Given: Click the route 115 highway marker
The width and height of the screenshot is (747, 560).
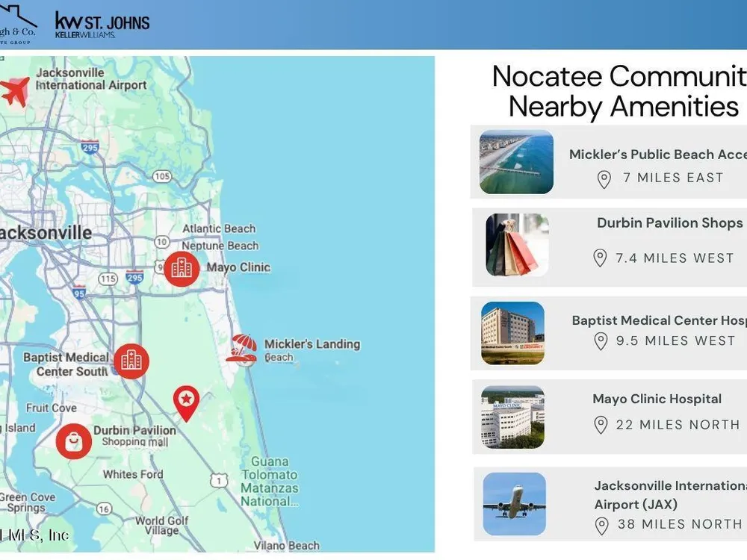Looking at the screenshot, I should (x=108, y=279).
